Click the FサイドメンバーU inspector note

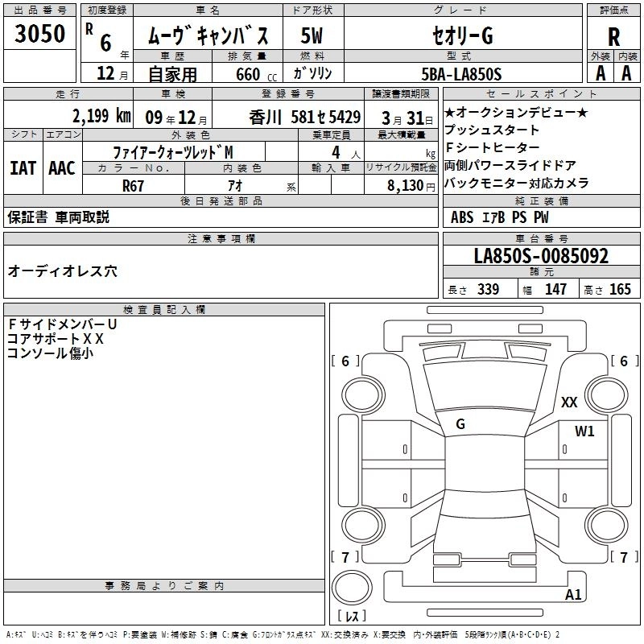coord(62,324)
